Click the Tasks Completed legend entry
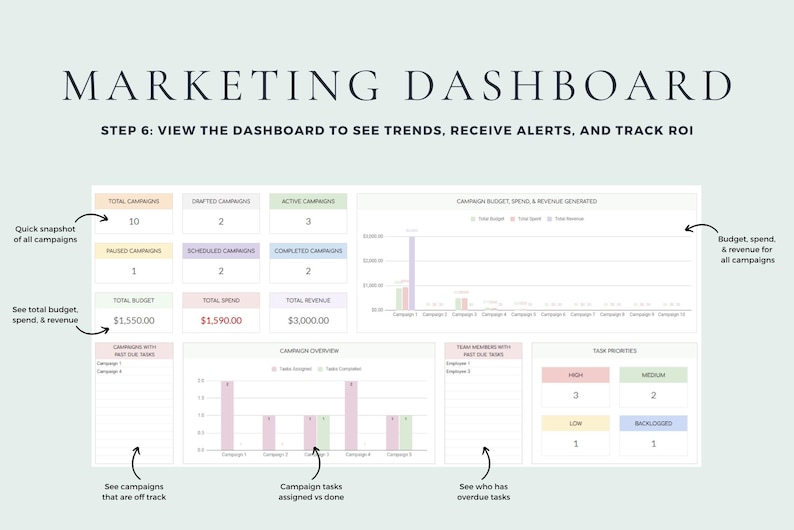 [x=339, y=369]
